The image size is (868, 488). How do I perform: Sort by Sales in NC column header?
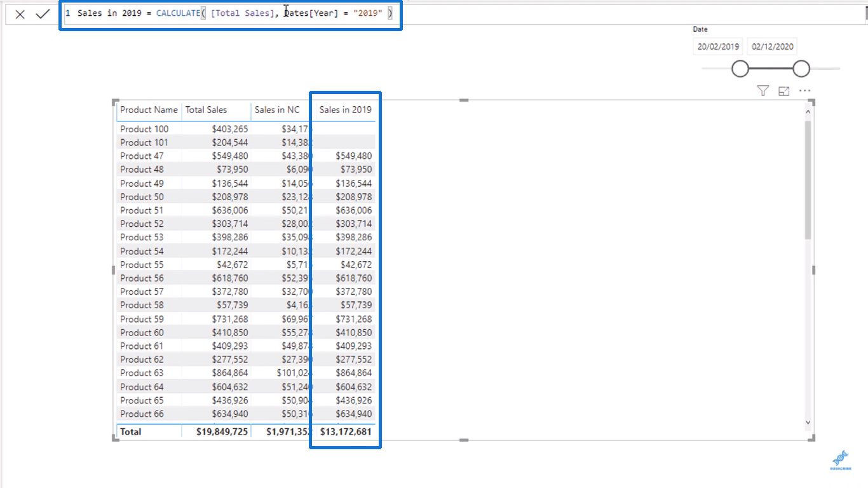point(276,109)
